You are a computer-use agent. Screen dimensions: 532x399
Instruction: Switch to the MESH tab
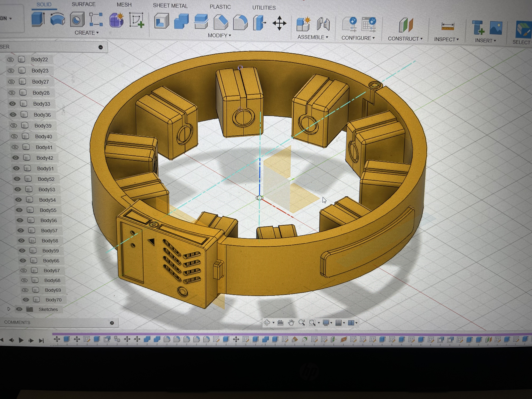(x=124, y=5)
